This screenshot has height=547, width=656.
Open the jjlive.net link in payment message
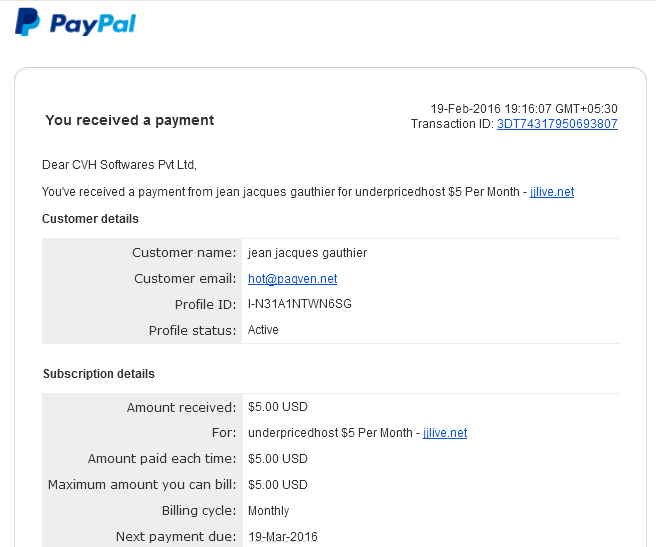point(551,192)
